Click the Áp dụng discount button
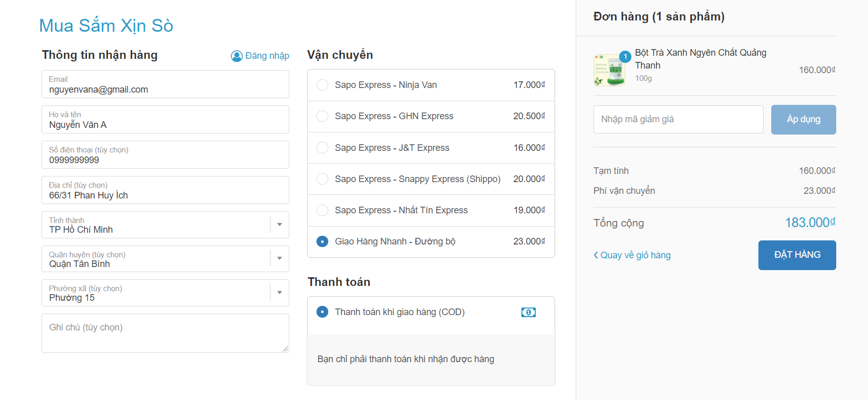Screen dimensions: 868x400 click(803, 120)
